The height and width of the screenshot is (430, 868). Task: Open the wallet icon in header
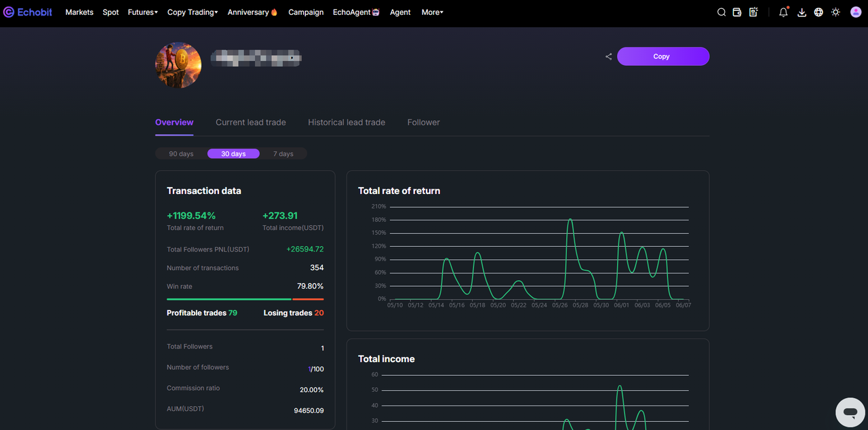(x=737, y=12)
